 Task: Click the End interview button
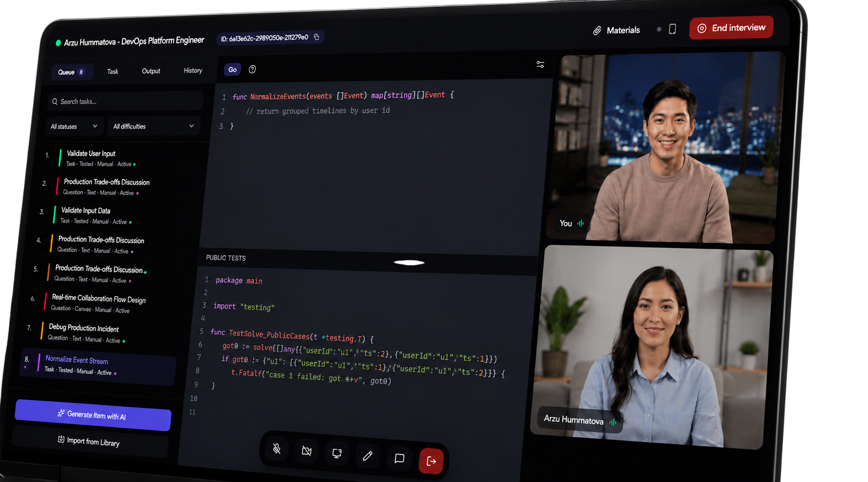tap(731, 28)
